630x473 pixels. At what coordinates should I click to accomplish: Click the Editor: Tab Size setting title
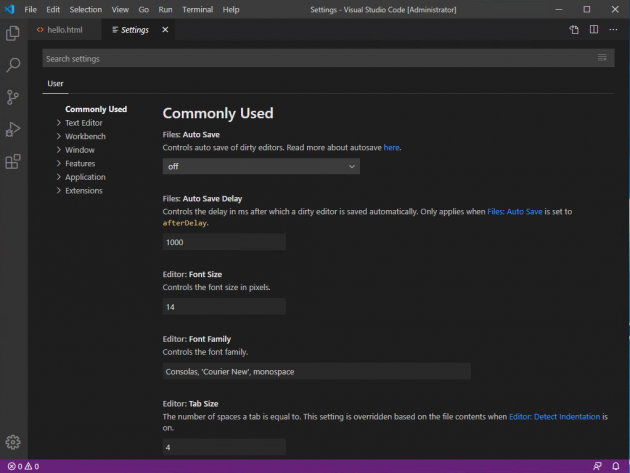(190, 403)
